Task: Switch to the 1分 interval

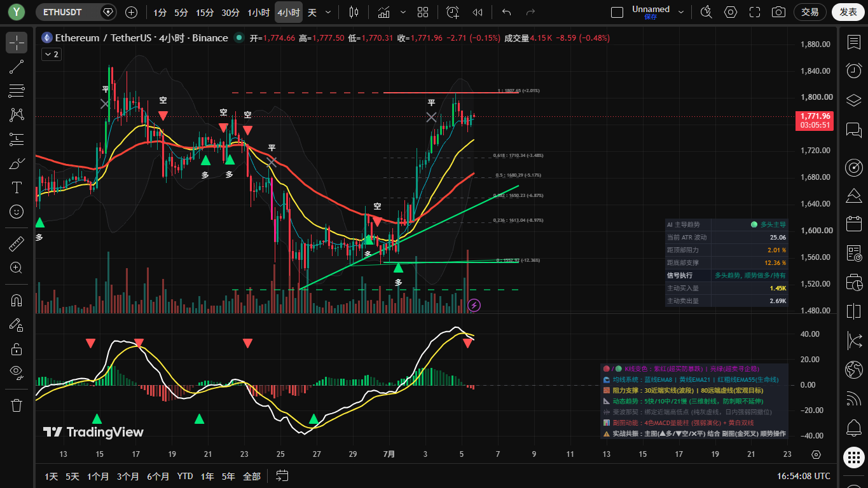Action: click(x=160, y=12)
